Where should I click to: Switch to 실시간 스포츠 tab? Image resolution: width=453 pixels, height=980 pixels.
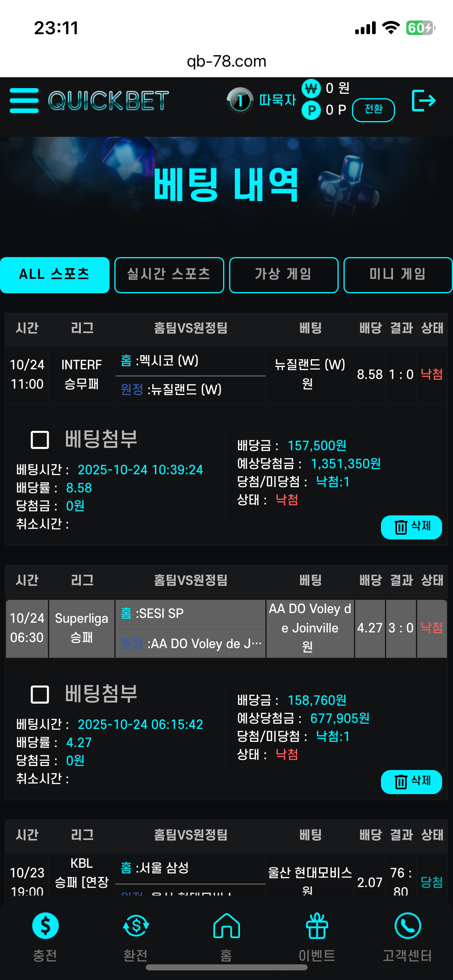169,275
